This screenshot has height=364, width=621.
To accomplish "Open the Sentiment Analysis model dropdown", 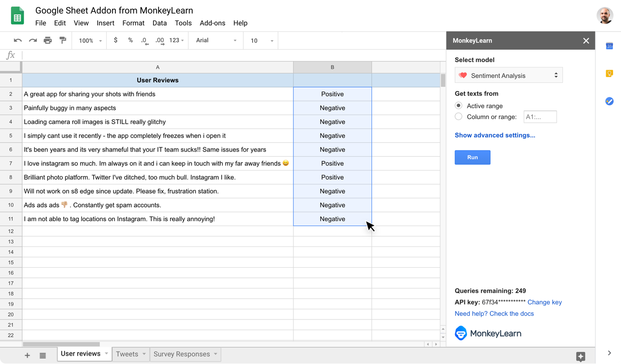I will click(508, 75).
